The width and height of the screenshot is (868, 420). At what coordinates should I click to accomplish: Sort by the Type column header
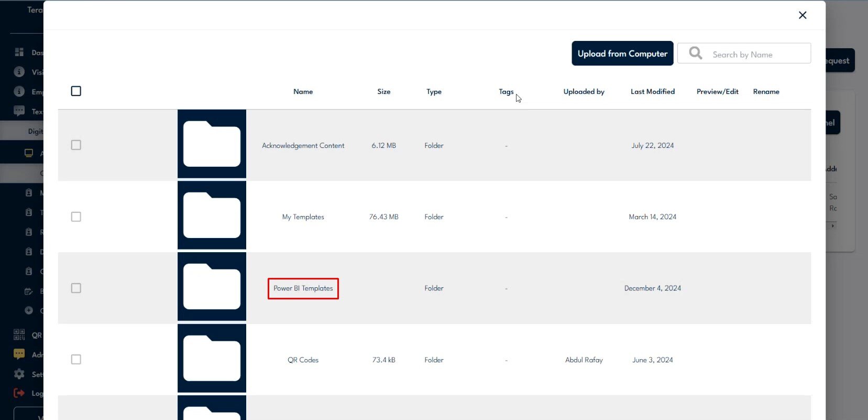(434, 92)
